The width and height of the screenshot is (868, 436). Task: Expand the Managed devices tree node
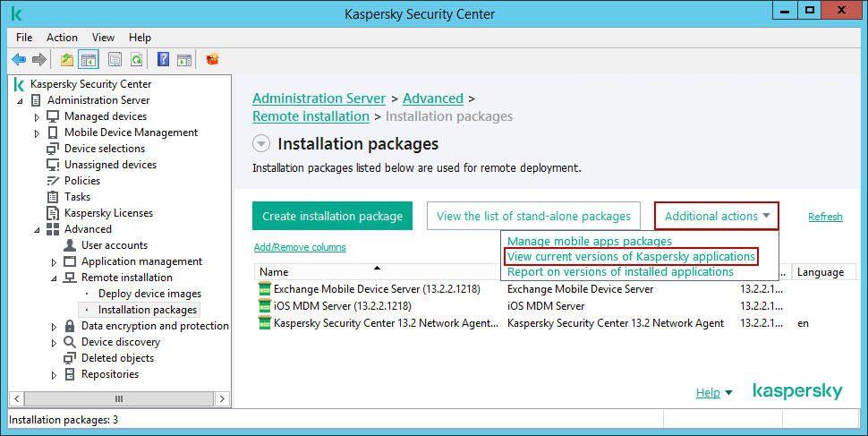click(37, 117)
